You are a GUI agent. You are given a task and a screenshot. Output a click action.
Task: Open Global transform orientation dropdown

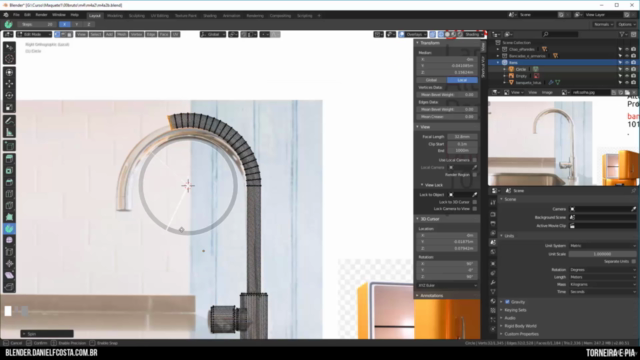(x=213, y=34)
